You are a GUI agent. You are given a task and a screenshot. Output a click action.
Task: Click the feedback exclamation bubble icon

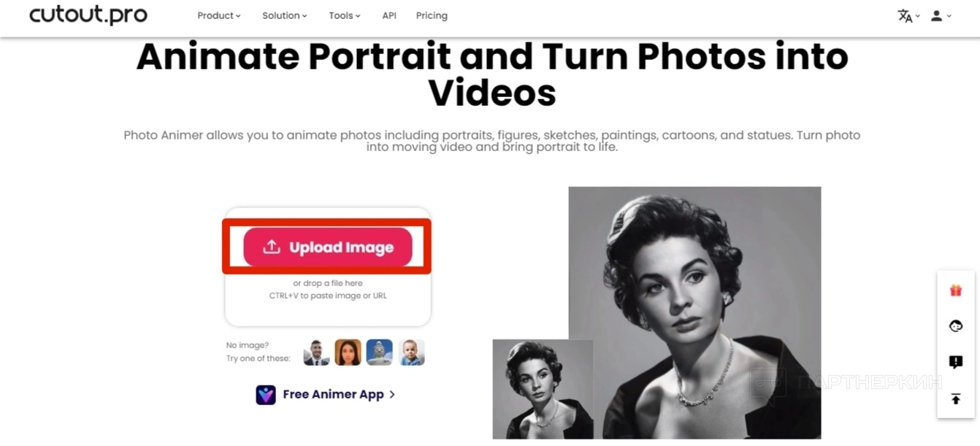tap(955, 362)
